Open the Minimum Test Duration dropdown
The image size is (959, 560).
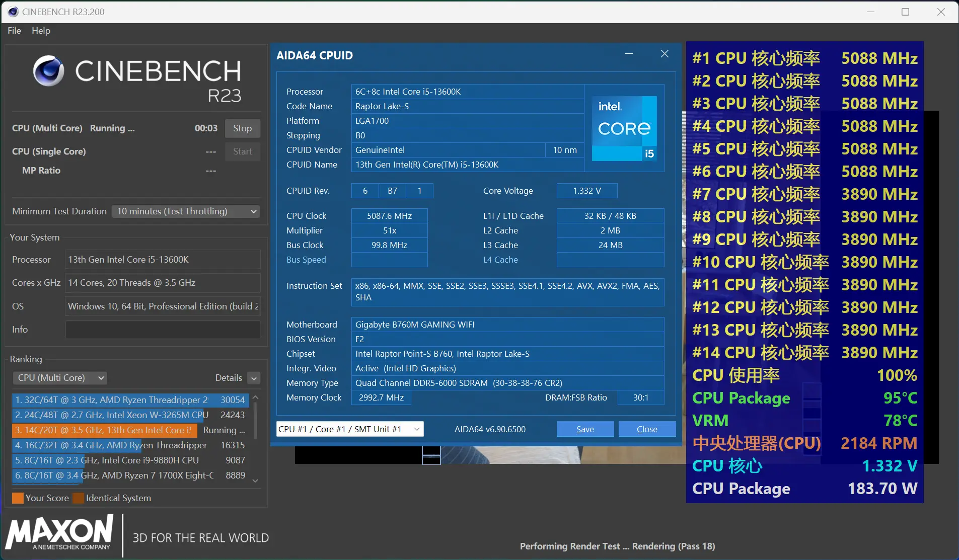(x=186, y=211)
